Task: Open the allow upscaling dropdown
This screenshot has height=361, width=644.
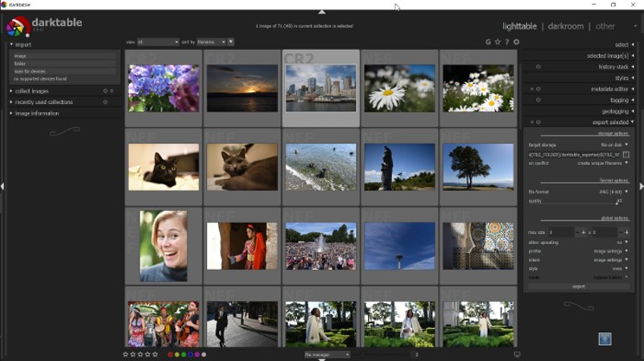Action: (578, 243)
